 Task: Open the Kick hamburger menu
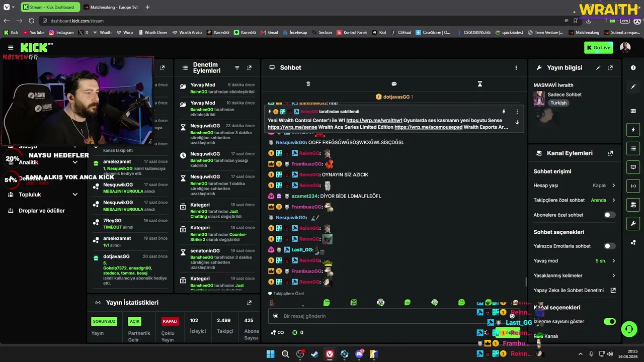[11, 48]
